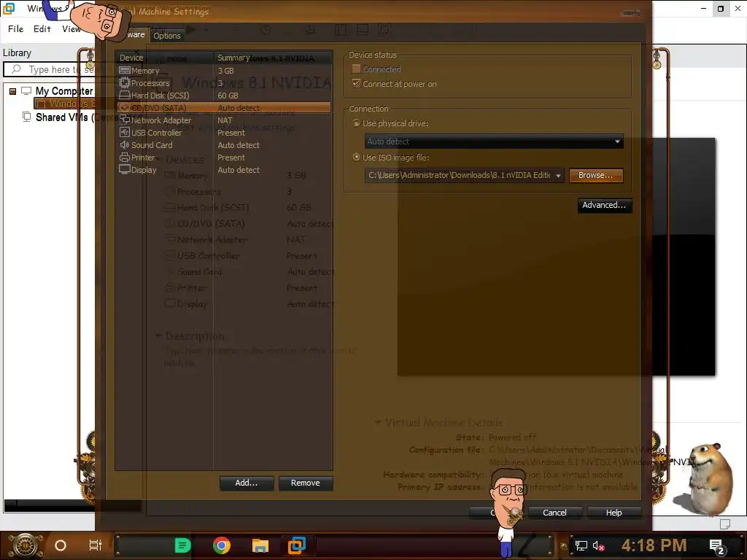Click the Network Adapter icon
Image resolution: width=747 pixels, height=560 pixels.
[124, 120]
